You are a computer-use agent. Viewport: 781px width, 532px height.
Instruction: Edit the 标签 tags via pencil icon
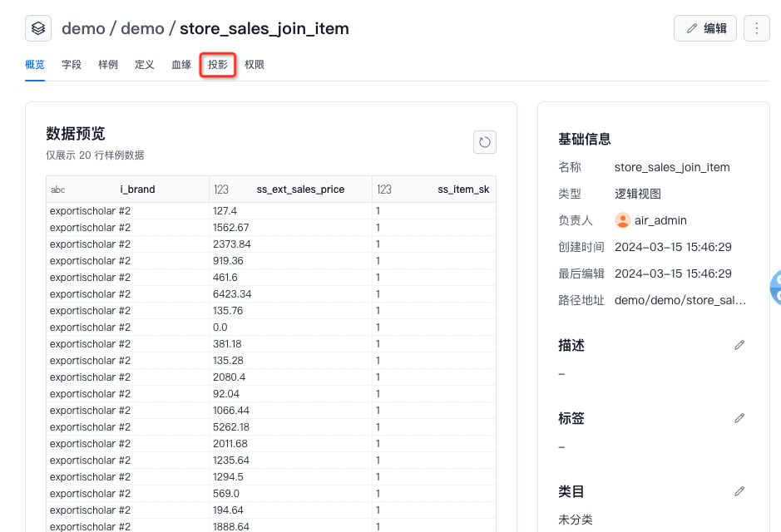pos(739,418)
